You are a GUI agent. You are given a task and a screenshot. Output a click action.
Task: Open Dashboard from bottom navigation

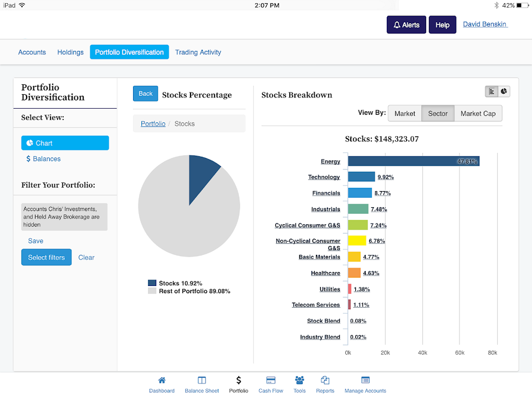click(162, 385)
